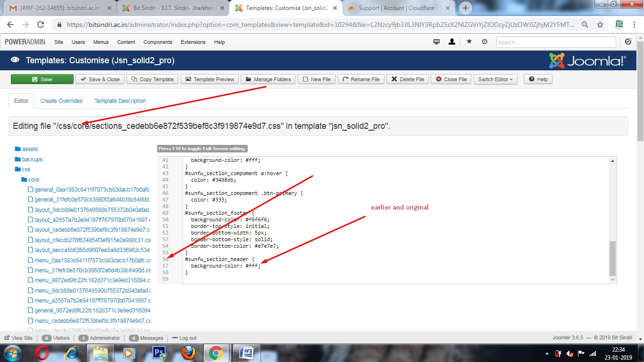Launch Opera from the taskbar
The height and width of the screenshot is (362, 644).
pos(42,353)
